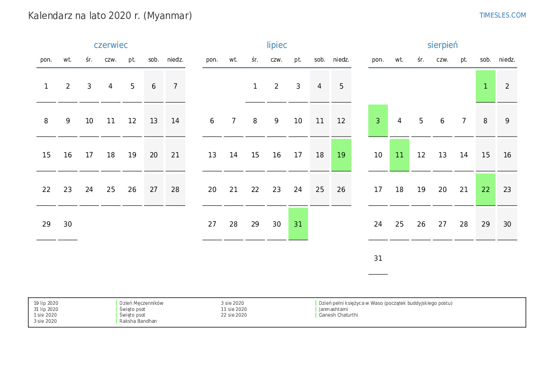Screen dimensions: 554x392
Task: Click green August 22 date cell
Action: click(x=485, y=190)
